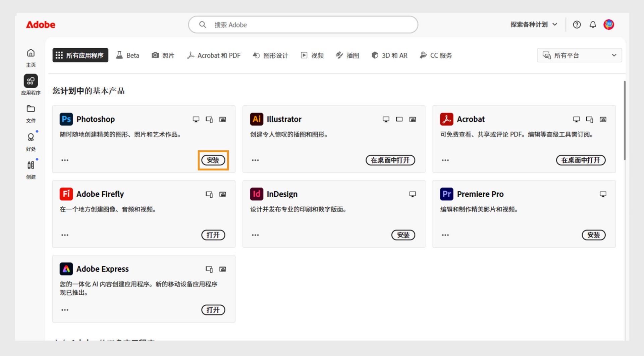Click Acrobat's mobile devices platform icon
This screenshot has height=356, width=644.
click(x=590, y=119)
